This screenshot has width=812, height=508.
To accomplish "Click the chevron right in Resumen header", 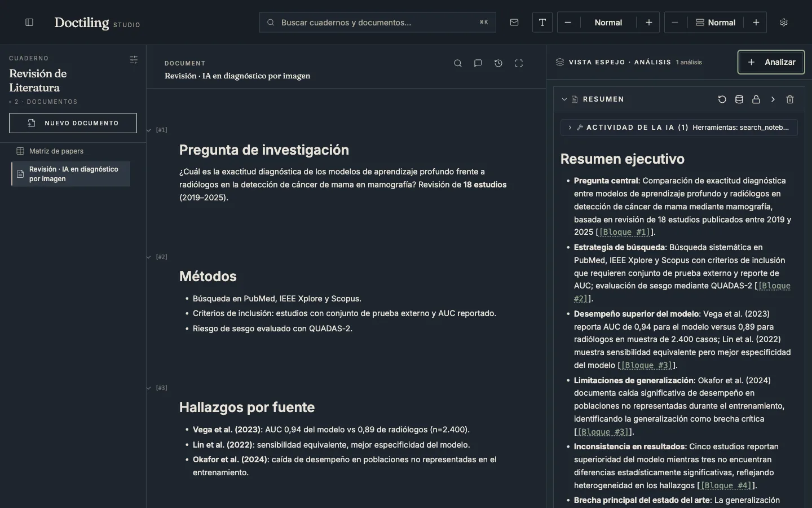I will coord(773,99).
